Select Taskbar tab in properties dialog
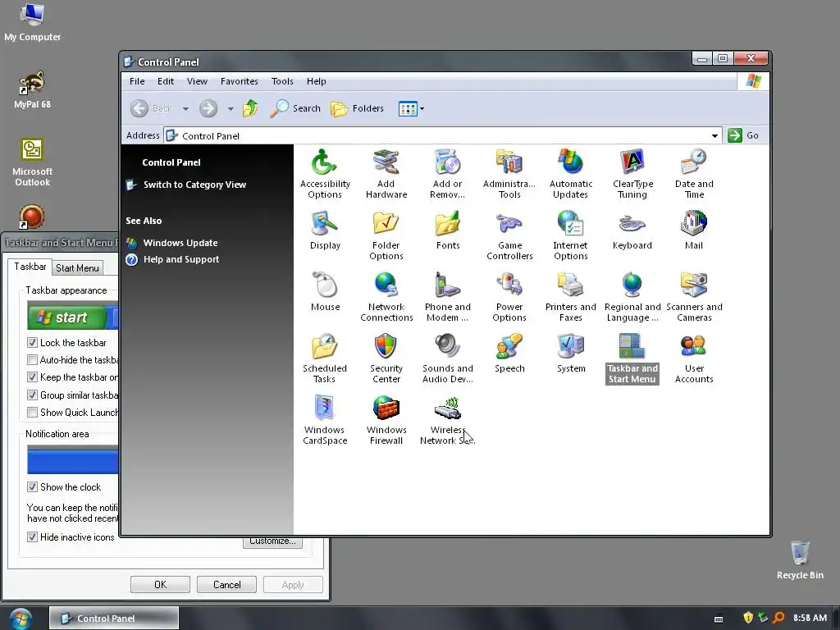840x630 pixels. [30, 267]
